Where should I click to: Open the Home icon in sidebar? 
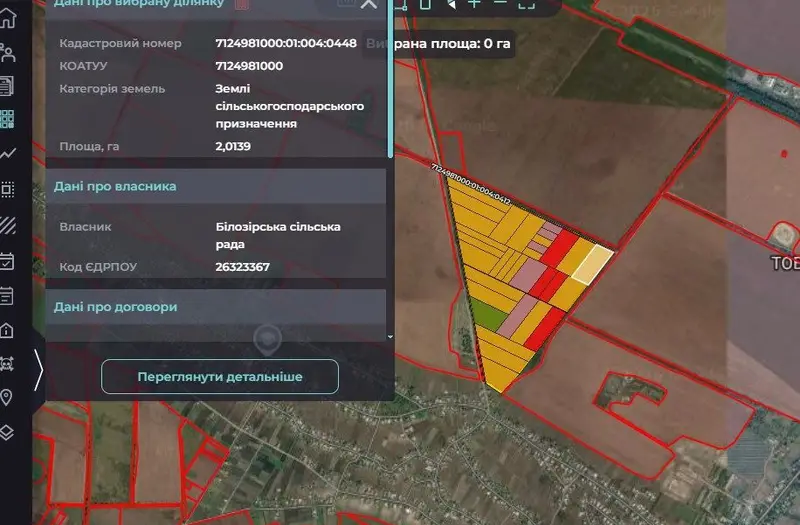coord(8,18)
